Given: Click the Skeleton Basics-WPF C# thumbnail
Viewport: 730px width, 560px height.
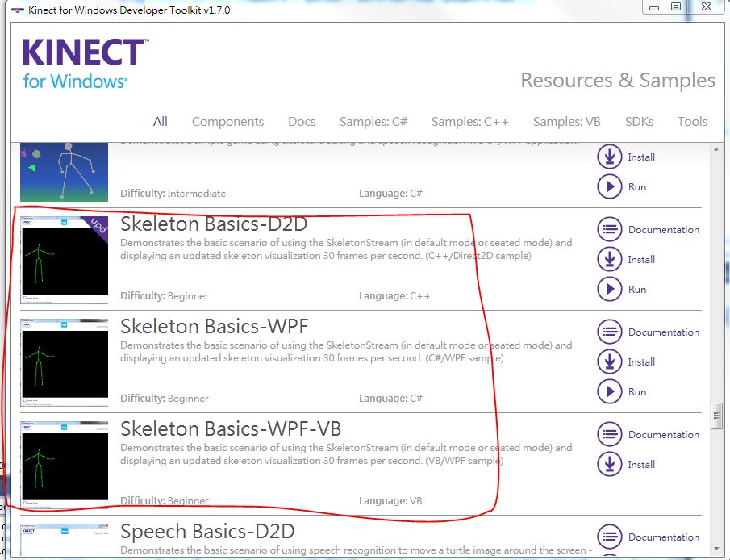Looking at the screenshot, I should pyautogui.click(x=65, y=362).
